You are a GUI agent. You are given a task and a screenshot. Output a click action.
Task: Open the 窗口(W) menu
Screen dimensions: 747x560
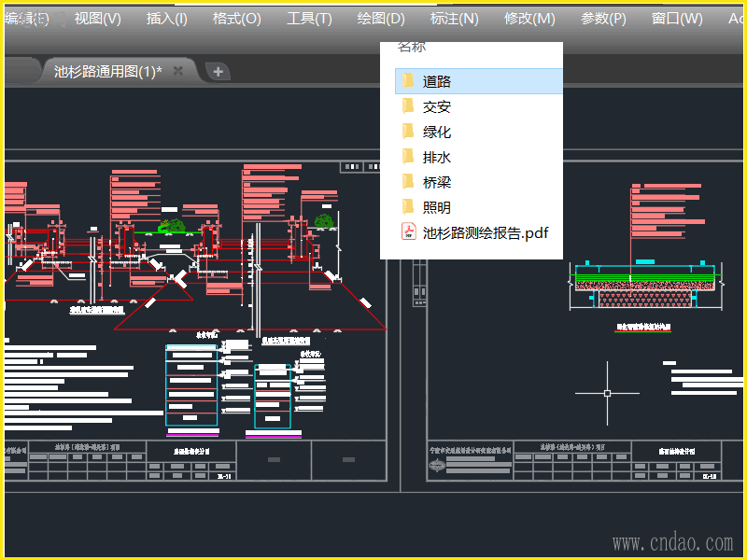tap(677, 19)
